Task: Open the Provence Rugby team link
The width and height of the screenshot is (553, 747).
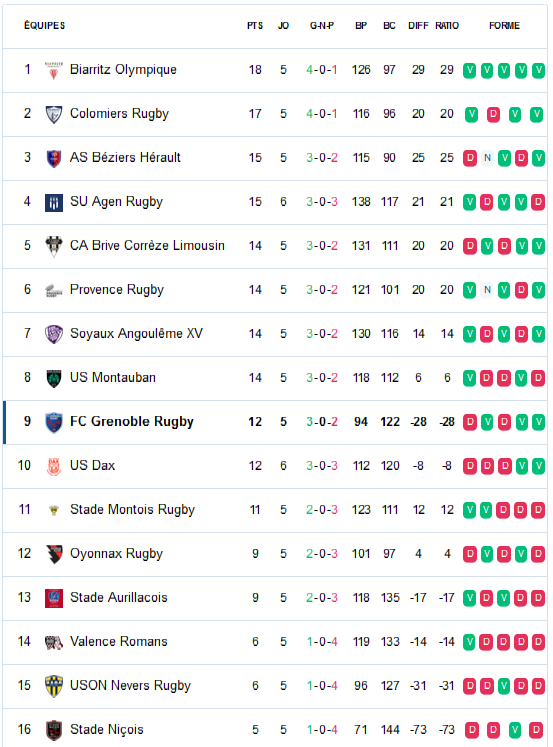Action: 117,290
